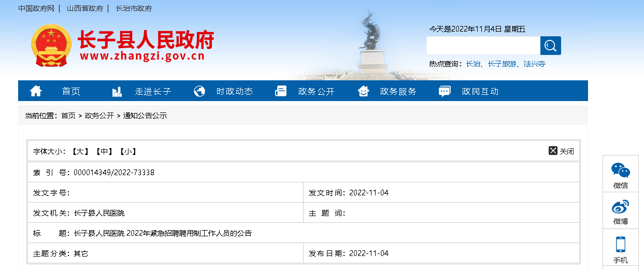Click the subject category value 其它
The width and height of the screenshot is (644, 270).
coord(81,253)
